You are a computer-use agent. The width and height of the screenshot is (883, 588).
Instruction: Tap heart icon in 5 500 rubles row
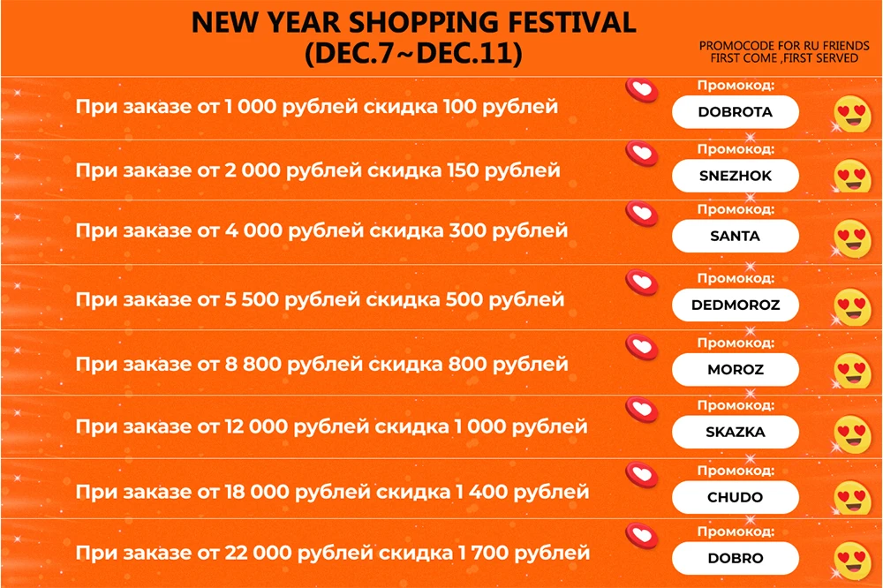[x=642, y=283]
